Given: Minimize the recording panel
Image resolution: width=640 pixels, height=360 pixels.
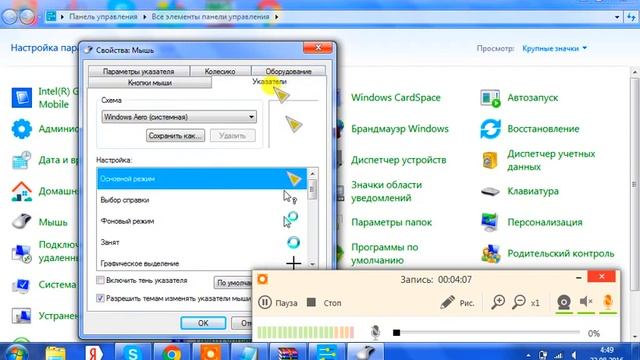Looking at the screenshot, I should [x=578, y=278].
